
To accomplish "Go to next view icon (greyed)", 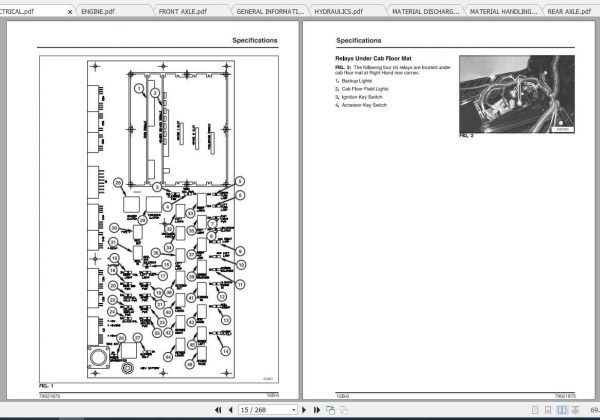I will 344,410.
